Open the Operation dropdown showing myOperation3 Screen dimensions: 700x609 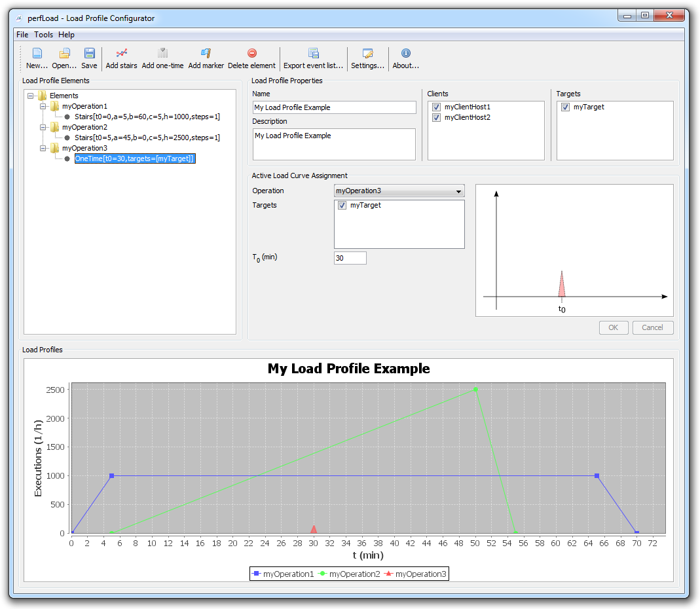(x=399, y=191)
